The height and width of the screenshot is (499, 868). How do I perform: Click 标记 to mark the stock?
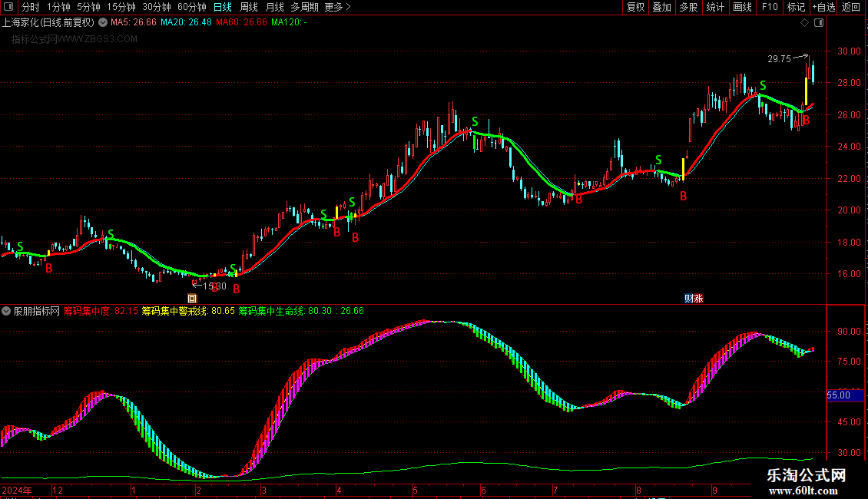pos(796,7)
